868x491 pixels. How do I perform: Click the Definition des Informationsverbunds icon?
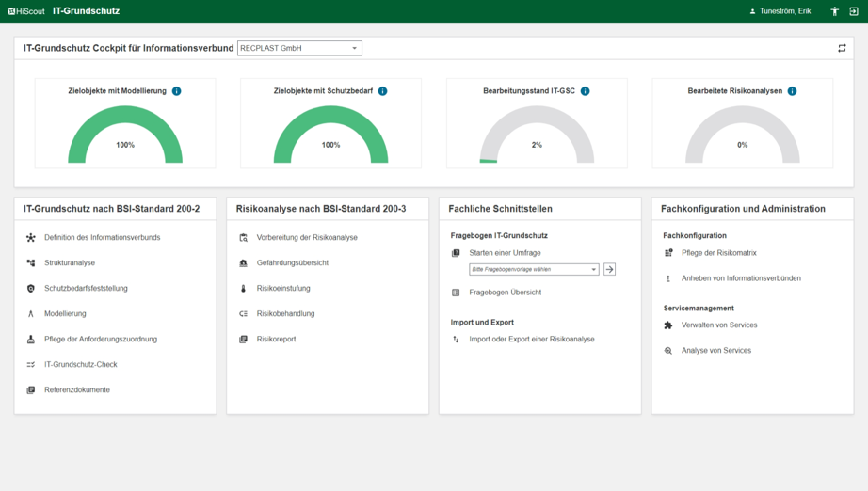[x=31, y=238]
